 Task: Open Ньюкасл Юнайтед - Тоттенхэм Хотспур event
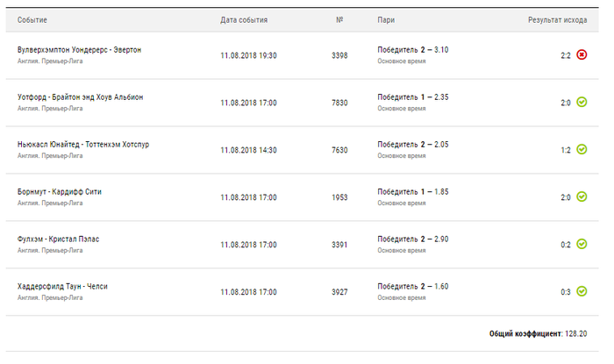[x=83, y=145]
